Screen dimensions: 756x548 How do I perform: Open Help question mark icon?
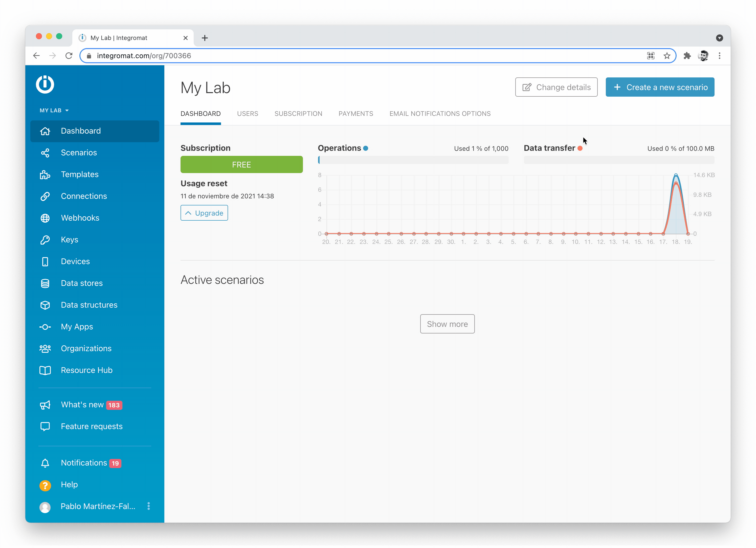[x=45, y=485]
